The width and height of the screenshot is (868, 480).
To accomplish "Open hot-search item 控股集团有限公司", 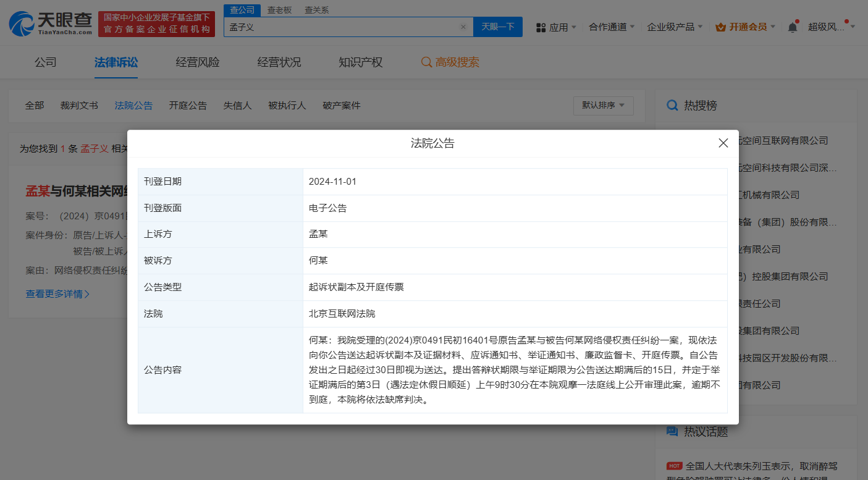I will tap(783, 277).
